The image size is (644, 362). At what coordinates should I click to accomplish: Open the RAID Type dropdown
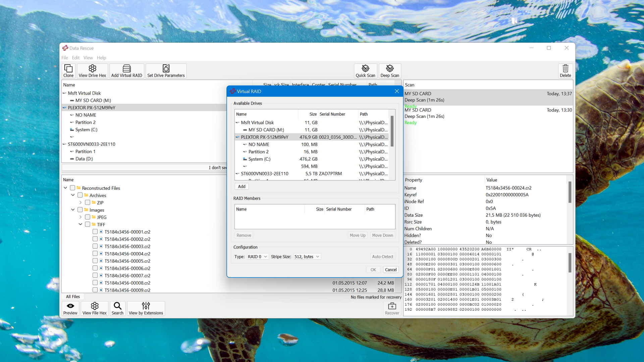point(257,257)
